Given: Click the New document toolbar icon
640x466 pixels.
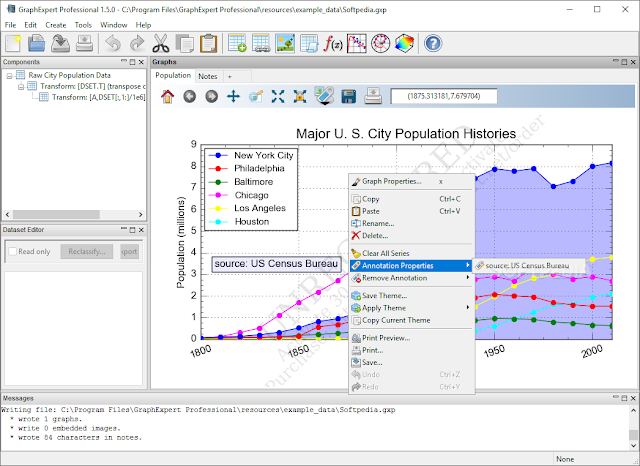Looking at the screenshot, I should [x=13, y=43].
